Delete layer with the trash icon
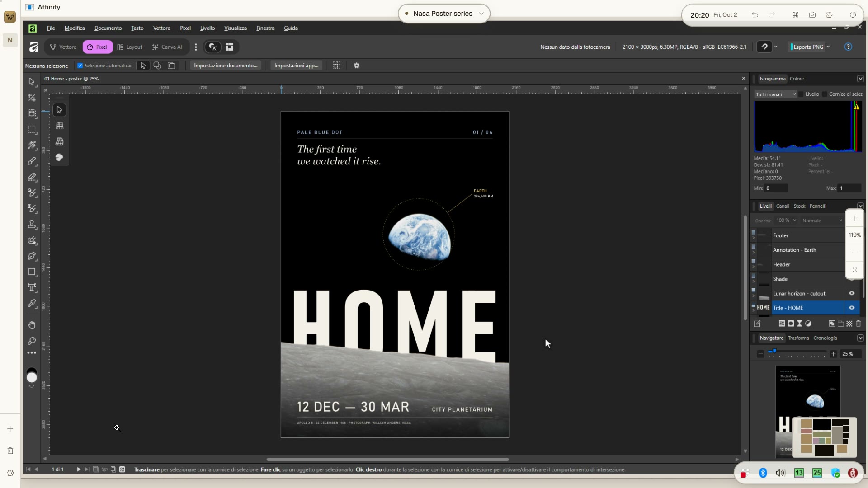Image resolution: width=868 pixels, height=488 pixels. [859, 324]
